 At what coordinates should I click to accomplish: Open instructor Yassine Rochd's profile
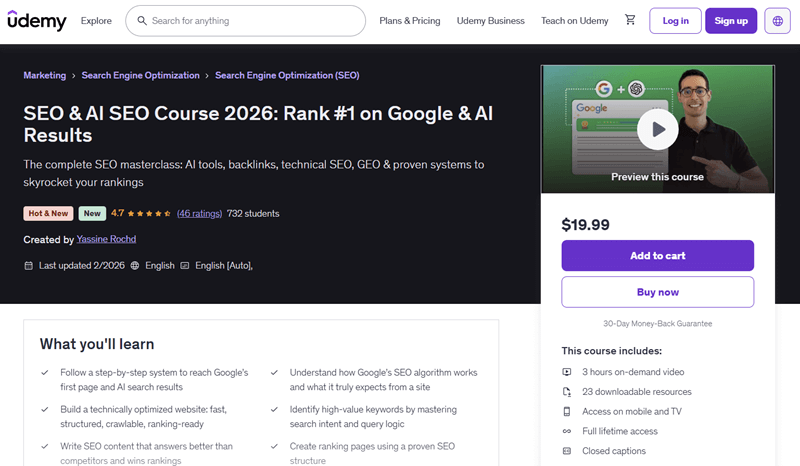(x=106, y=239)
